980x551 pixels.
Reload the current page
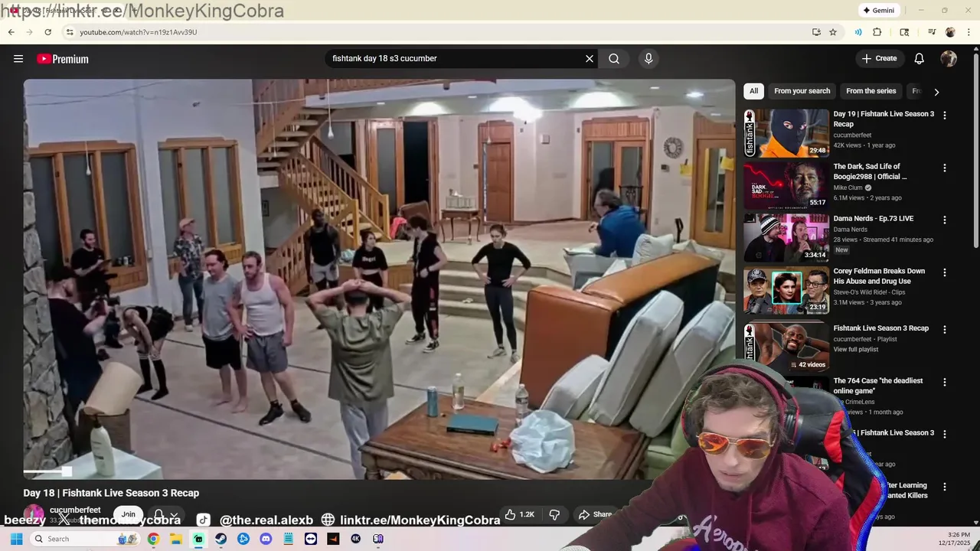coord(47,32)
